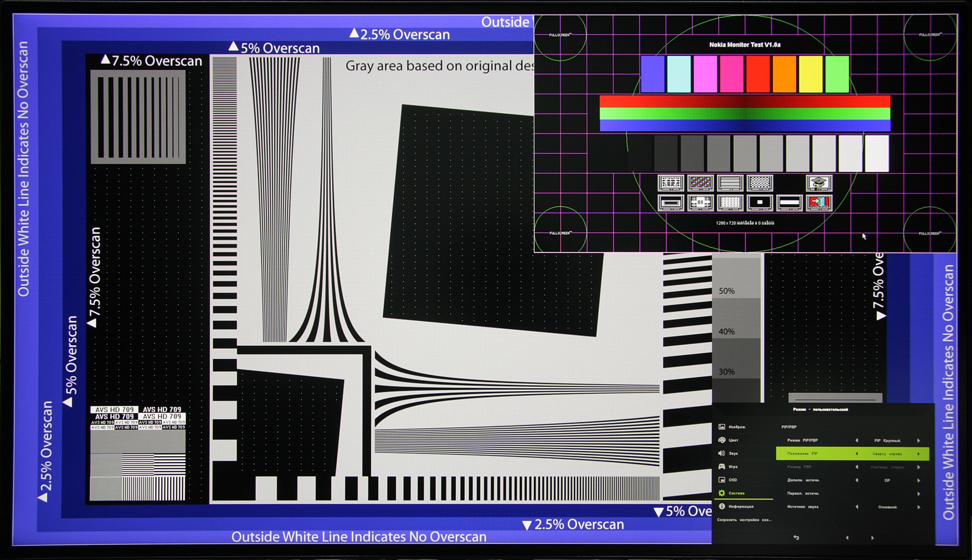
Task: Open the multicolor pattern test icon
Action: pos(700,183)
